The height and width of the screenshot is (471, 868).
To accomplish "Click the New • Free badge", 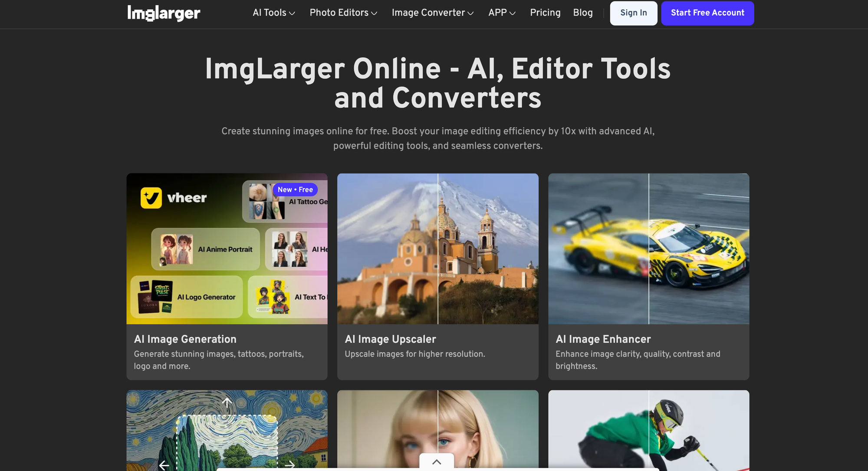I will pyautogui.click(x=295, y=190).
